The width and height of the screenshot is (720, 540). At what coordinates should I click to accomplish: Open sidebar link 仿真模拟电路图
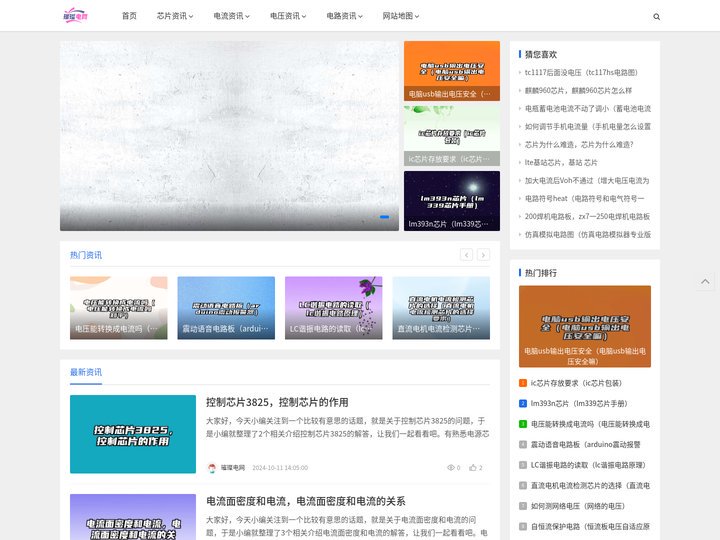pos(587,234)
